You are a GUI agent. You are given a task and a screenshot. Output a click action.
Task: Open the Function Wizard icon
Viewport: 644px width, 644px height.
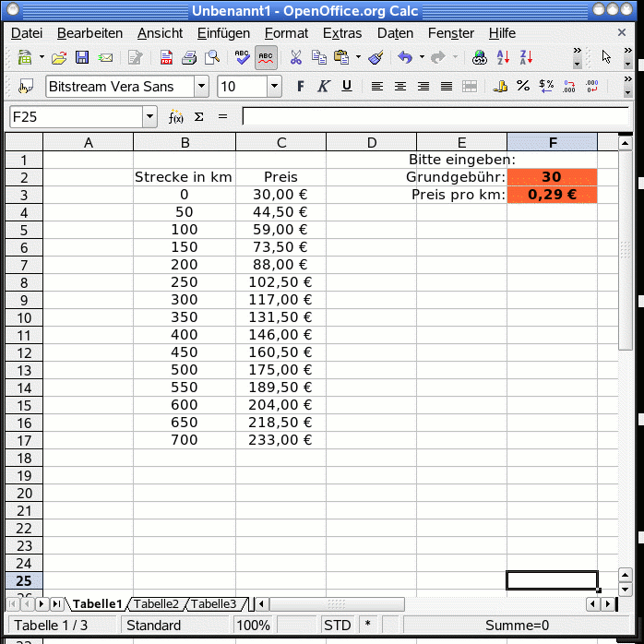pos(175,117)
